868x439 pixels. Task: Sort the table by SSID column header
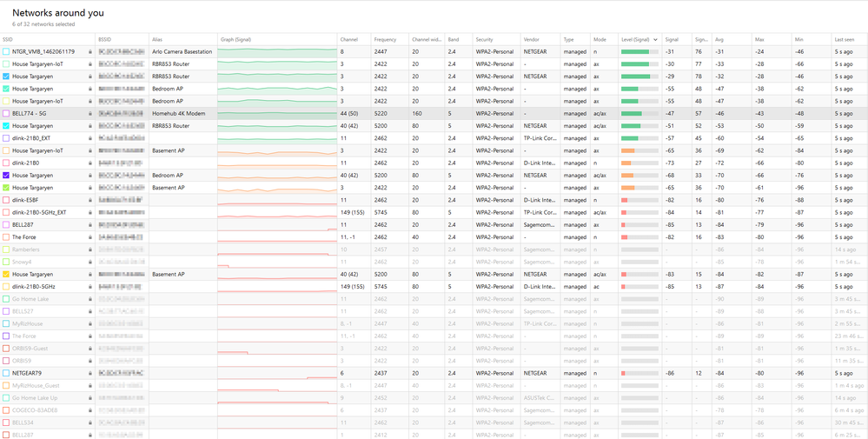[x=9, y=39]
